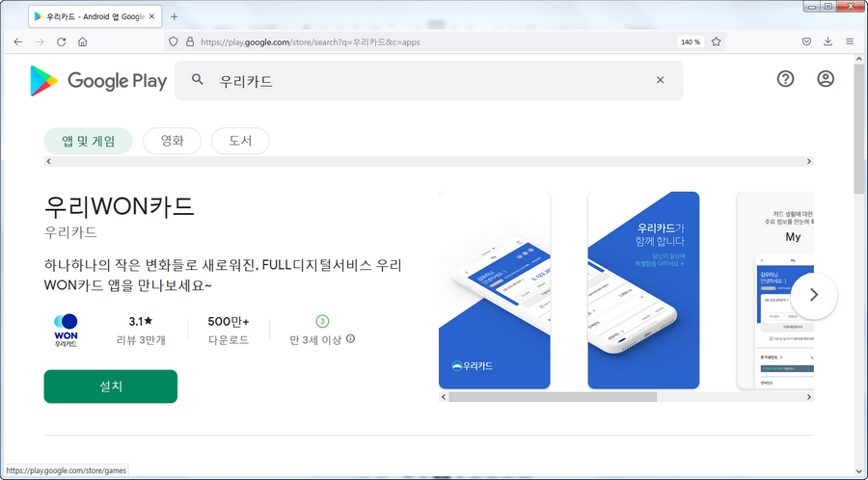Open the account profile icon
Image resolution: width=868 pixels, height=480 pixels.
[826, 79]
